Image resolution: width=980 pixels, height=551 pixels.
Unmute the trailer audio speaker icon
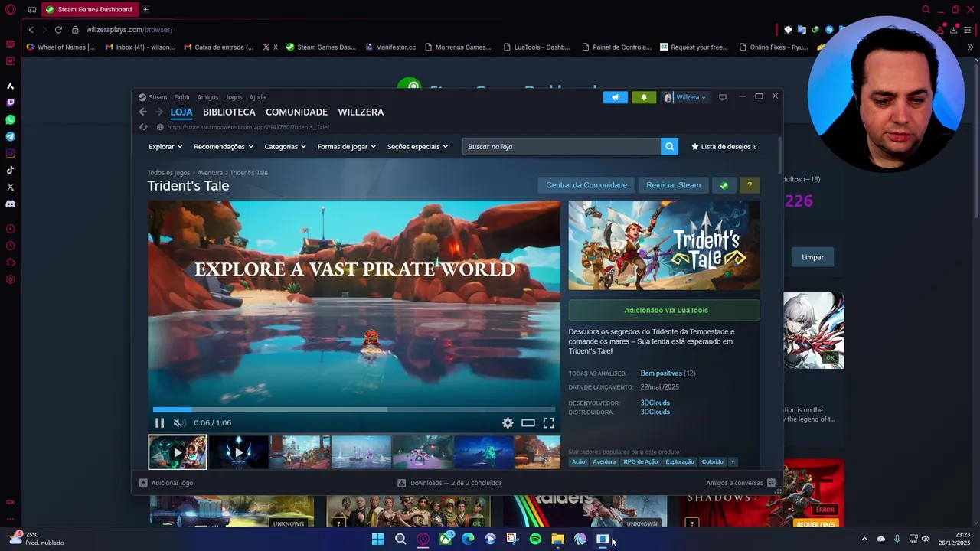coord(178,422)
